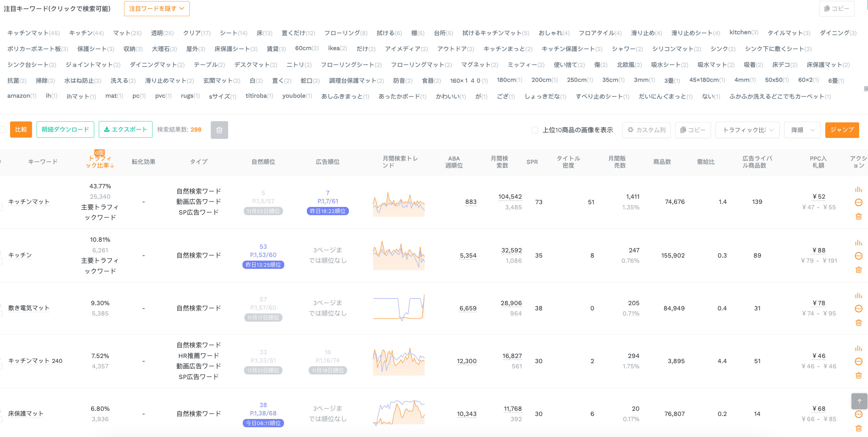The width and height of the screenshot is (868, 437).
Task: Click 明細ダウンロード button
Action: pyautogui.click(x=65, y=130)
